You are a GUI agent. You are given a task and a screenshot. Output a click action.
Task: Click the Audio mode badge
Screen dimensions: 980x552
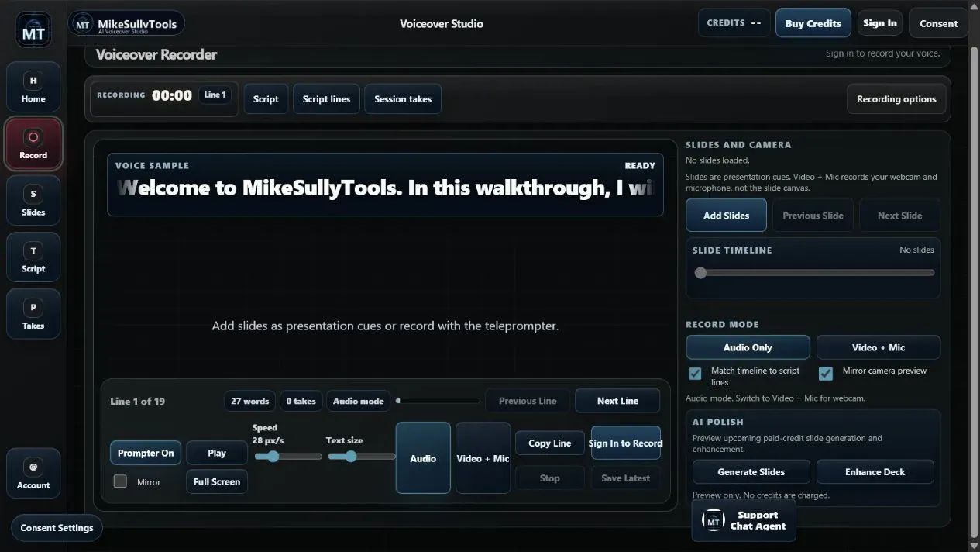pos(358,401)
